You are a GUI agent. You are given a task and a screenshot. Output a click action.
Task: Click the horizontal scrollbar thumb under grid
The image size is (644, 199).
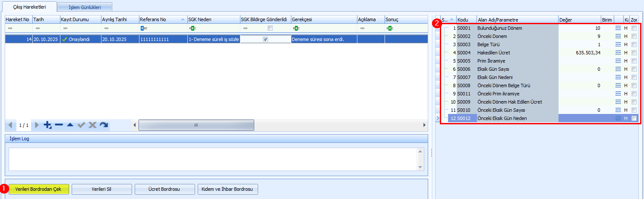pos(196,125)
